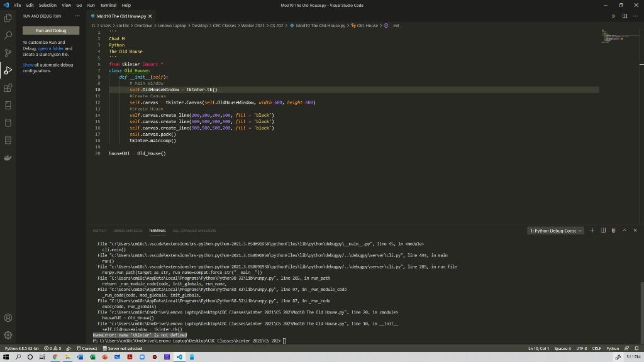Open the Docker whale view
This screenshot has height=362, width=644.
tap(8, 158)
